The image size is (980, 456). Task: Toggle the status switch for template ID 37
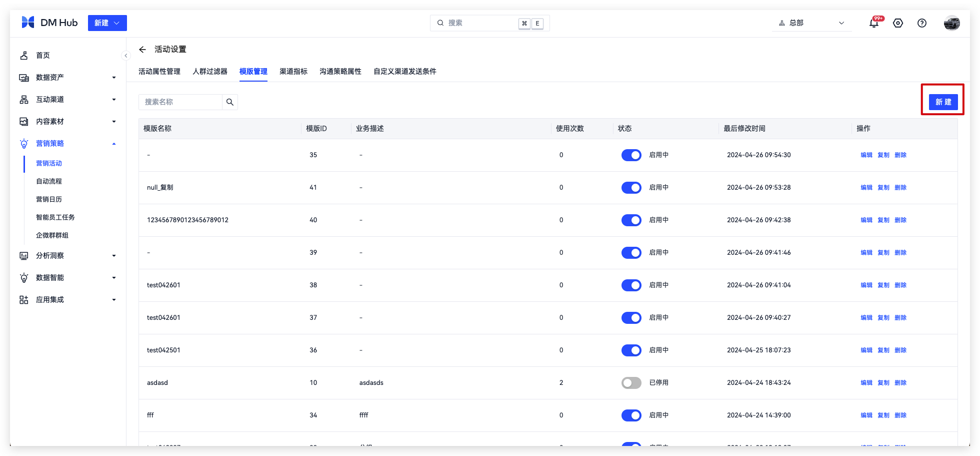631,318
